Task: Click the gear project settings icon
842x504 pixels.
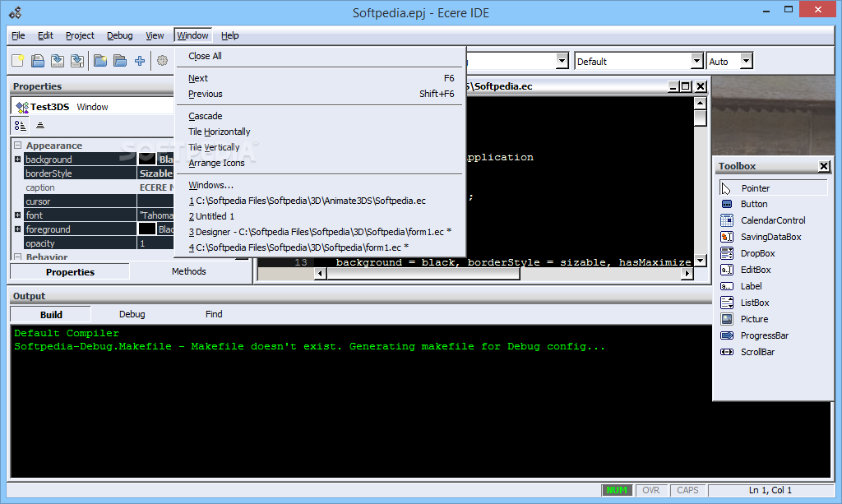Action: coord(162,61)
